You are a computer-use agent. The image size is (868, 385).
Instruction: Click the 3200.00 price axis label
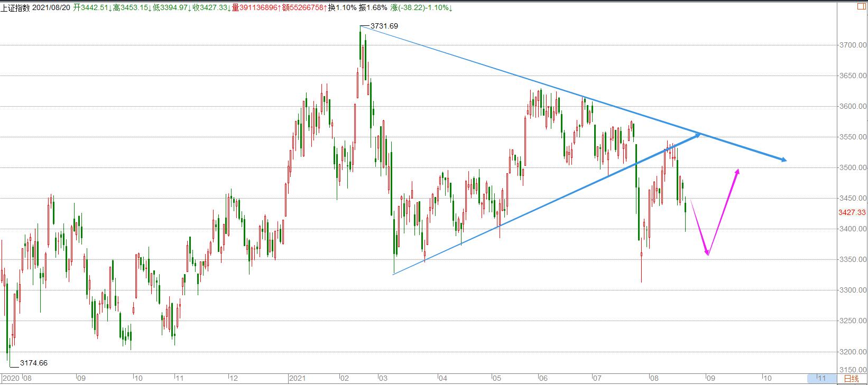[853, 351]
